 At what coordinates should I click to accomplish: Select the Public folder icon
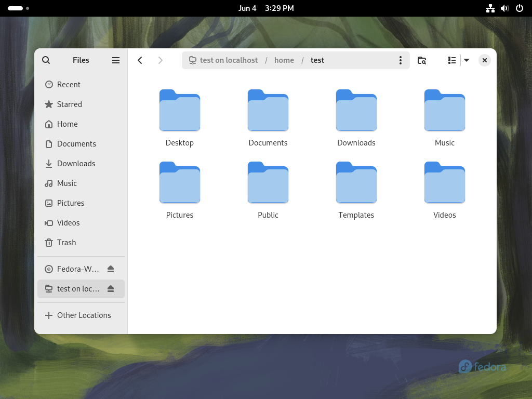tap(268, 182)
